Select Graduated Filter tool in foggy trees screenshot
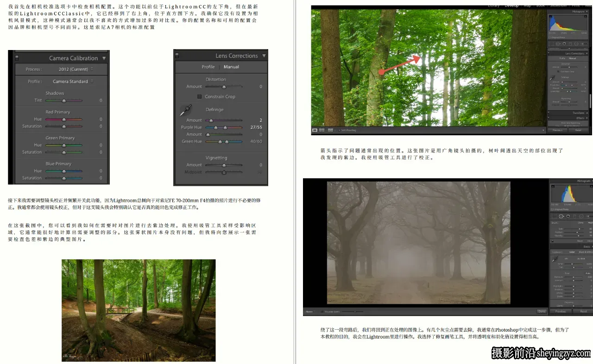This screenshot has height=364, width=593. click(574, 216)
